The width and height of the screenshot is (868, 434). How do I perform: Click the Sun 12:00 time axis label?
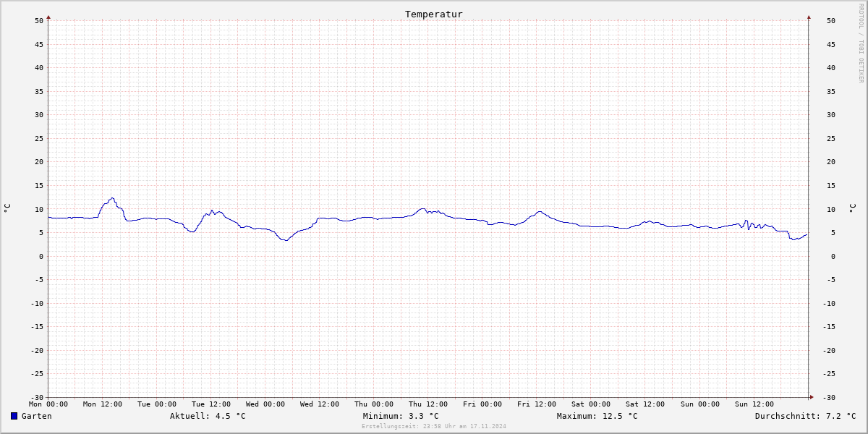[754, 404]
